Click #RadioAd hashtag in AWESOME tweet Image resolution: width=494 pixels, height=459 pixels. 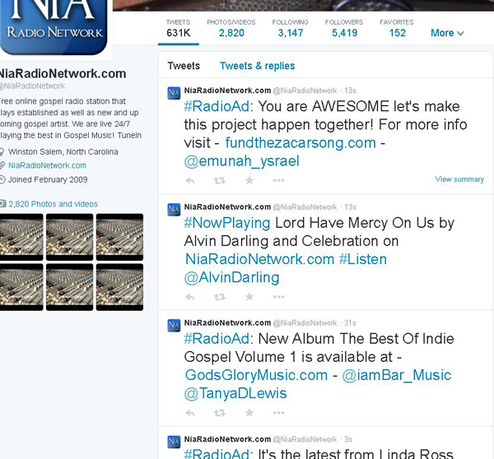[217, 107]
